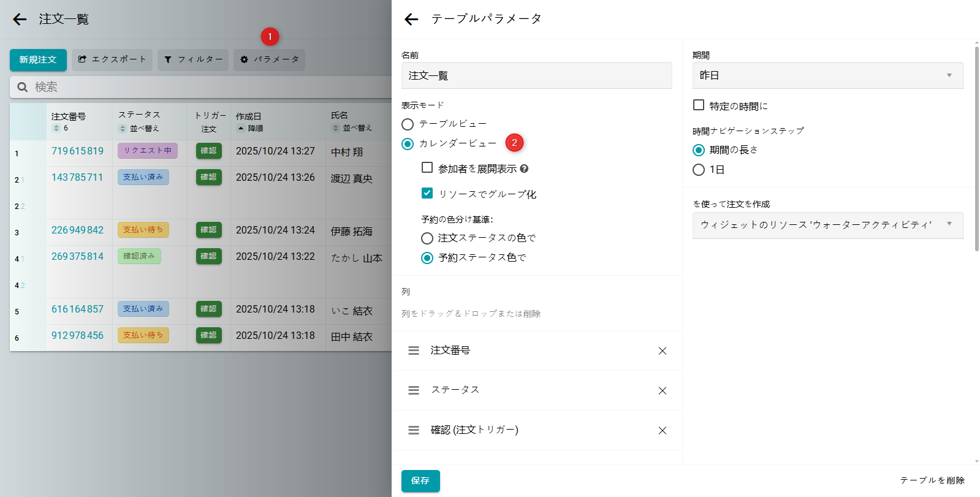Open the フィルター toolbar button

pyautogui.click(x=193, y=59)
